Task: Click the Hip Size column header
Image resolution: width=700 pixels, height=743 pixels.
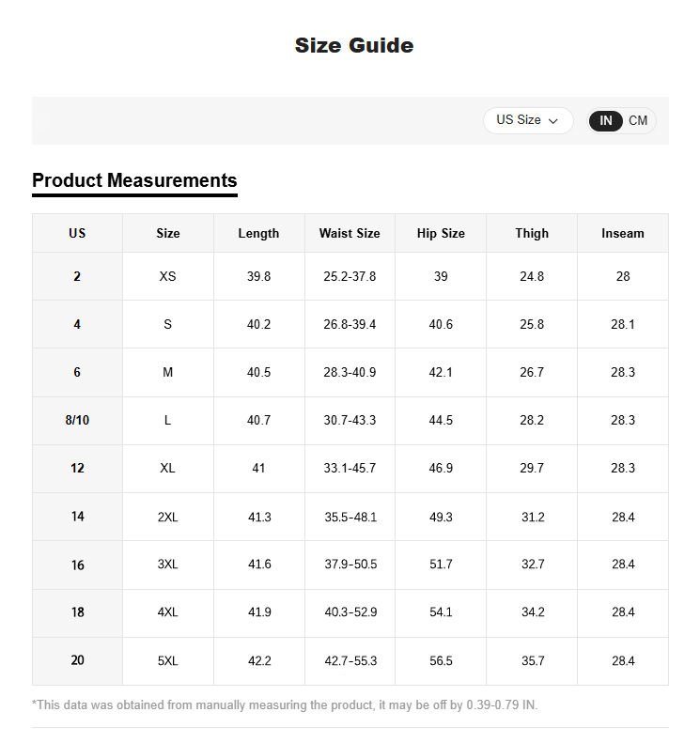Action: [441, 233]
